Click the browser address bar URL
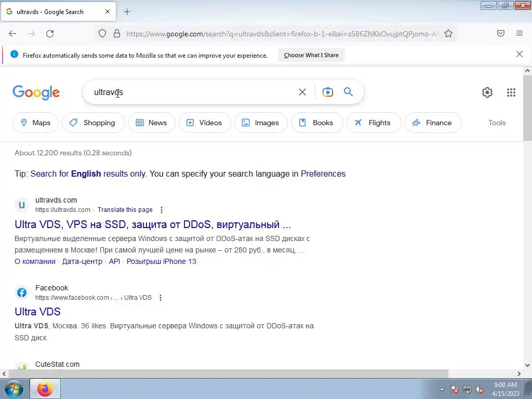Image resolution: width=532 pixels, height=399 pixels. point(282,34)
